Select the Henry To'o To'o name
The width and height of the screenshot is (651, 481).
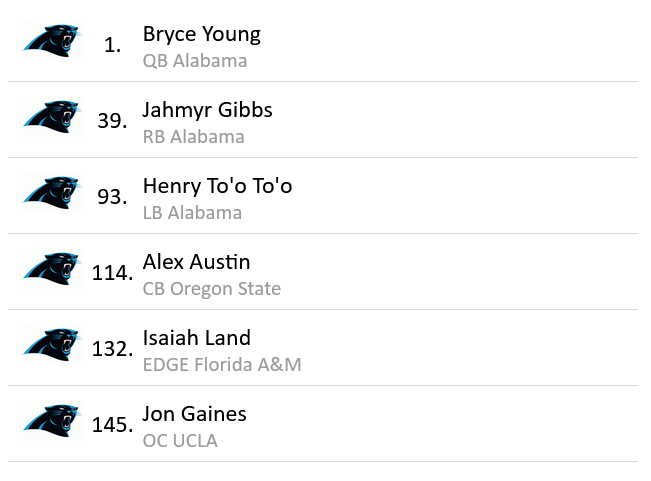point(217,186)
